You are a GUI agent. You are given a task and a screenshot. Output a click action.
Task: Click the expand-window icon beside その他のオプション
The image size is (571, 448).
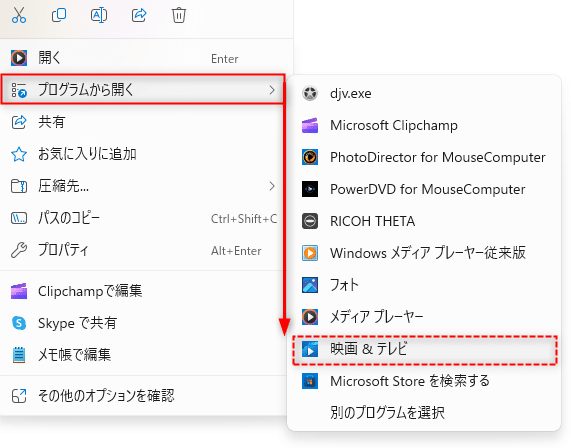19,396
